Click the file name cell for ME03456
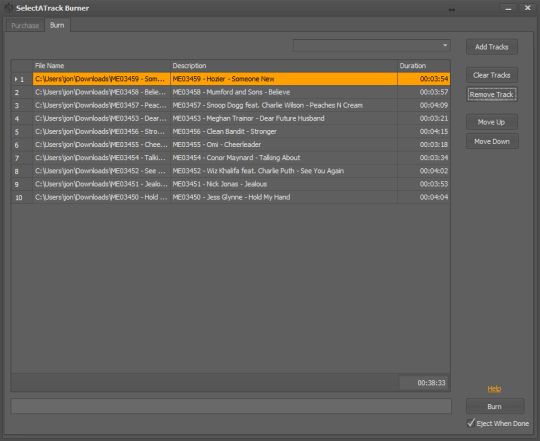 pyautogui.click(x=101, y=132)
